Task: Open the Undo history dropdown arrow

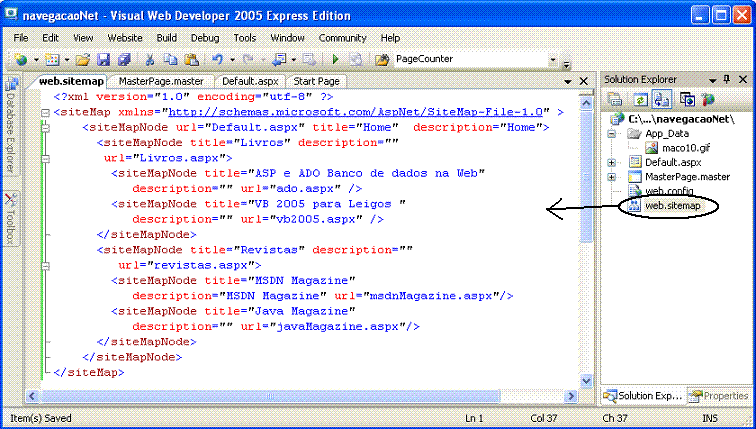Action: click(x=232, y=60)
